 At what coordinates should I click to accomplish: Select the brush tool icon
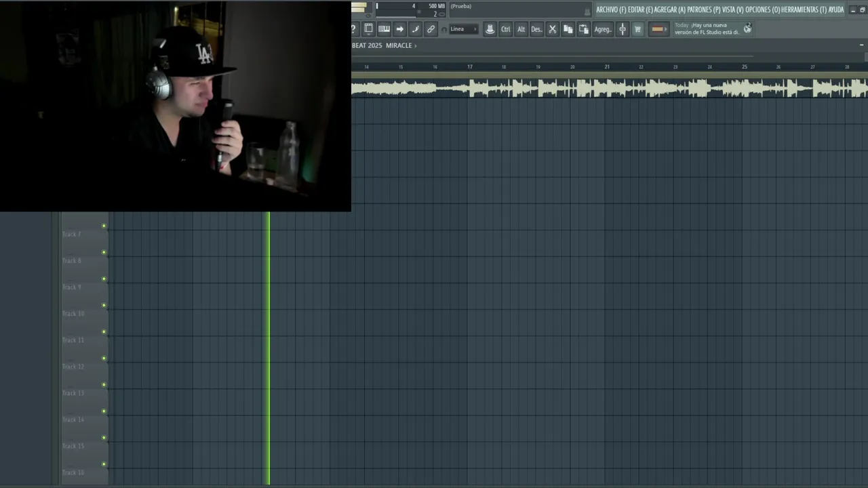[x=415, y=29]
